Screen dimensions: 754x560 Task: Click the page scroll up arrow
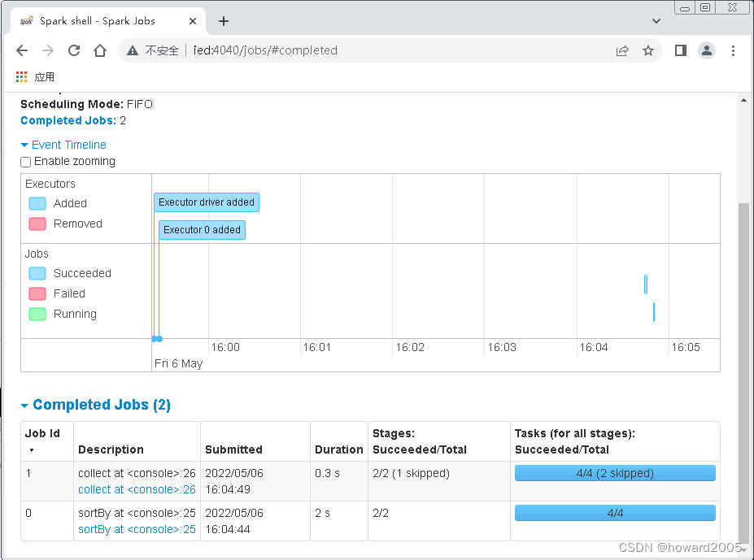(x=744, y=100)
